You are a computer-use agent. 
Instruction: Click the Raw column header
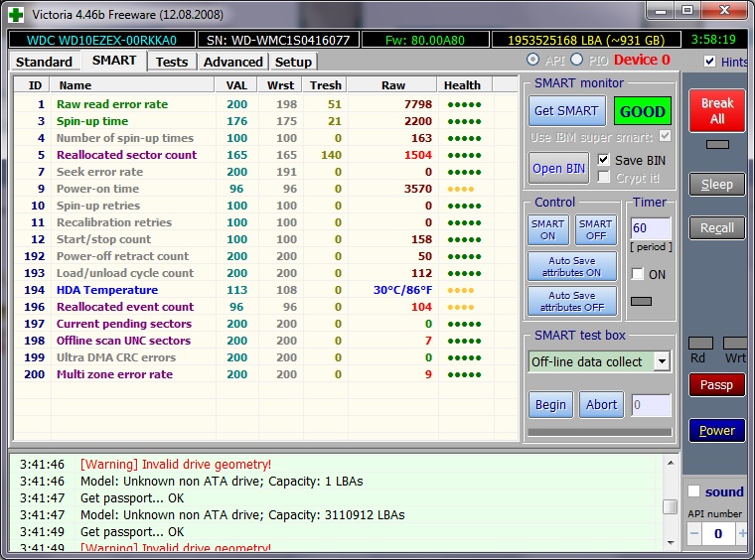[x=393, y=85]
